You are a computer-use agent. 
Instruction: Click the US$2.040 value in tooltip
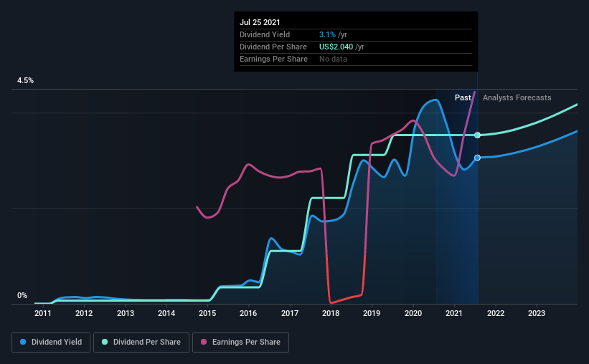click(x=336, y=47)
